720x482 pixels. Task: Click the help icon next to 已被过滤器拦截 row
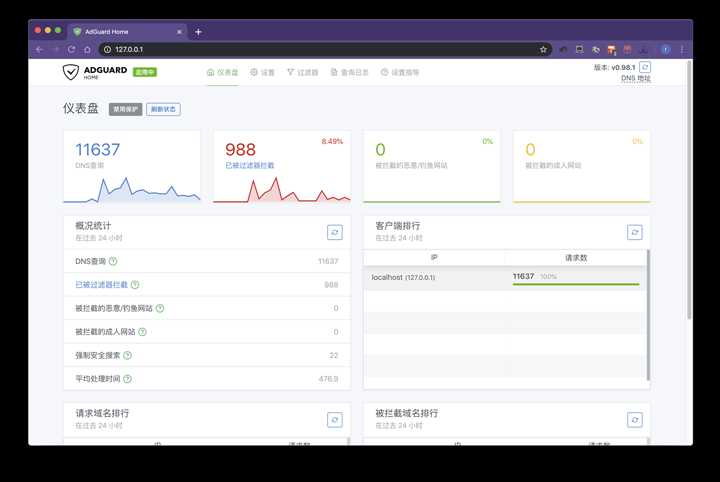(x=135, y=285)
